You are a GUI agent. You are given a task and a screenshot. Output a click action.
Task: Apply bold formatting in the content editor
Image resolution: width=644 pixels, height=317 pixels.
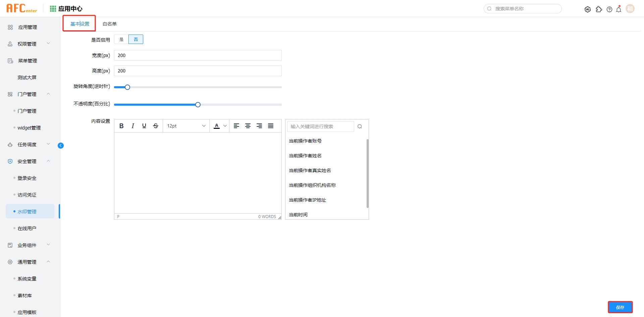coord(121,126)
